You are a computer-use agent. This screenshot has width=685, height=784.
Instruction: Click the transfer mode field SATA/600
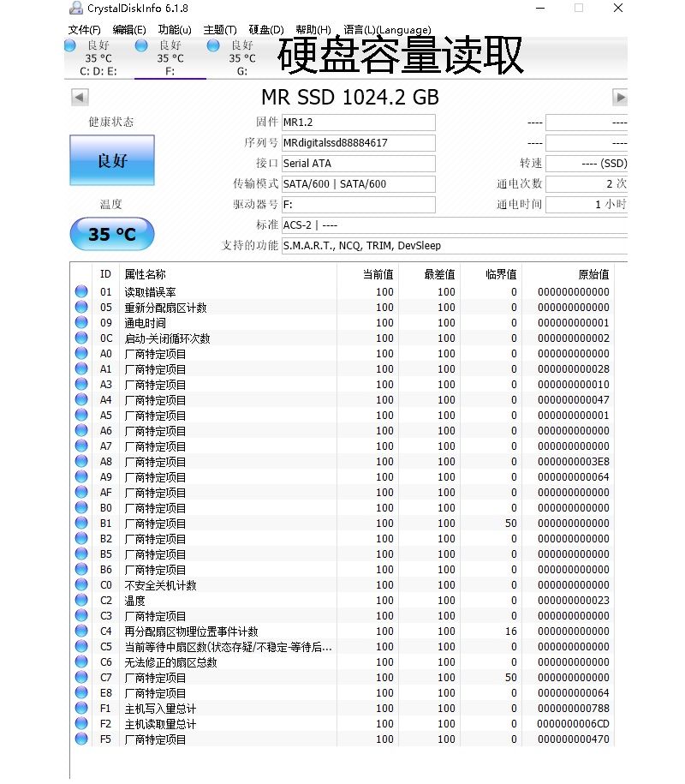(359, 184)
